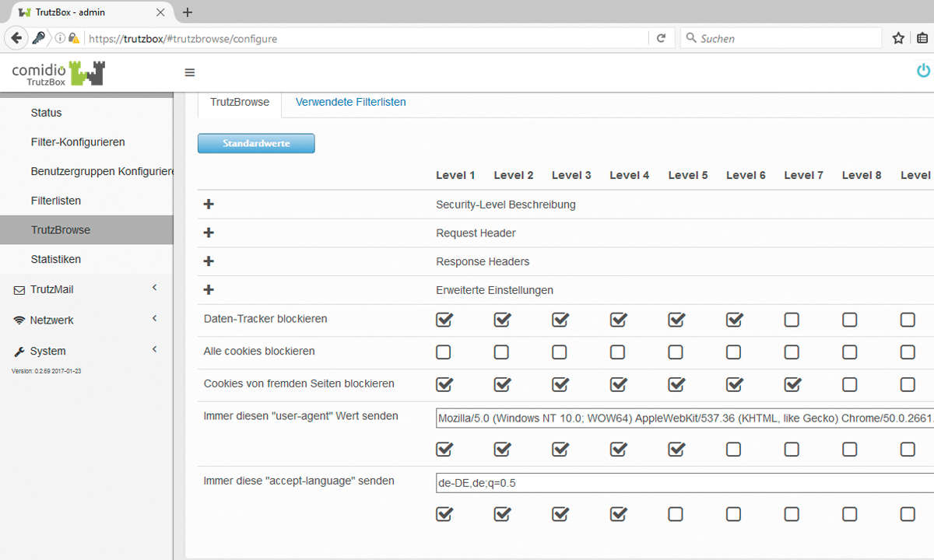Click the Level 4 column header
Image resolution: width=934 pixels, height=560 pixels.
coord(630,175)
